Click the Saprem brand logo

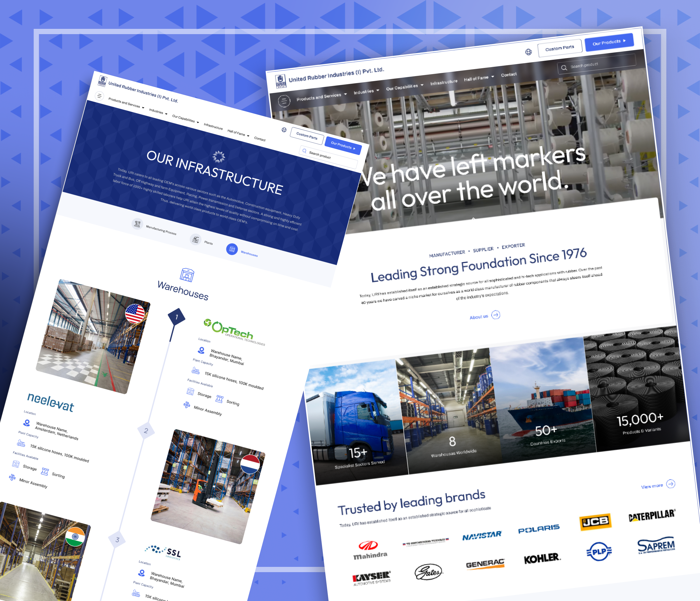(656, 546)
